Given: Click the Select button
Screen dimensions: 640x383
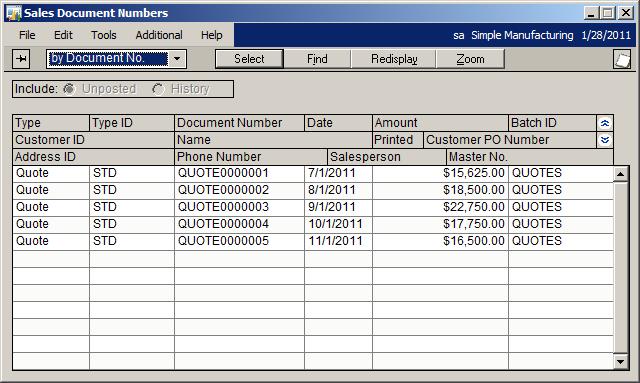Looking at the screenshot, I should (x=249, y=59).
